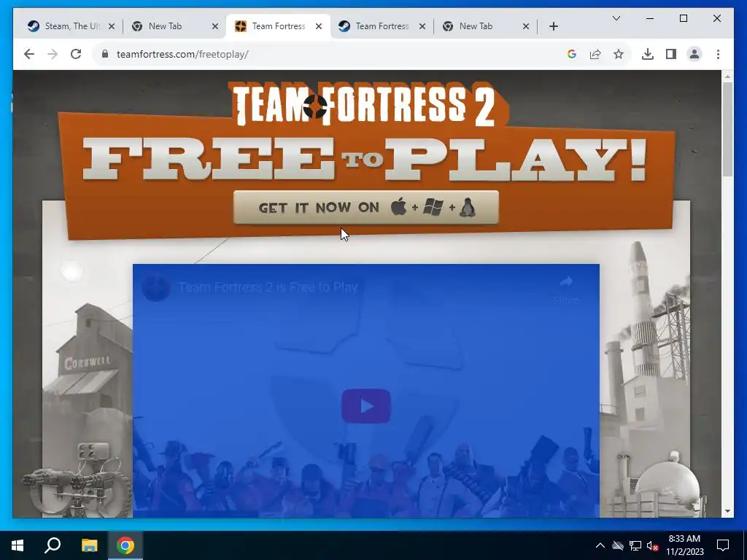Open the video title link
Image resolution: width=747 pixels, height=560 pixels.
(268, 287)
